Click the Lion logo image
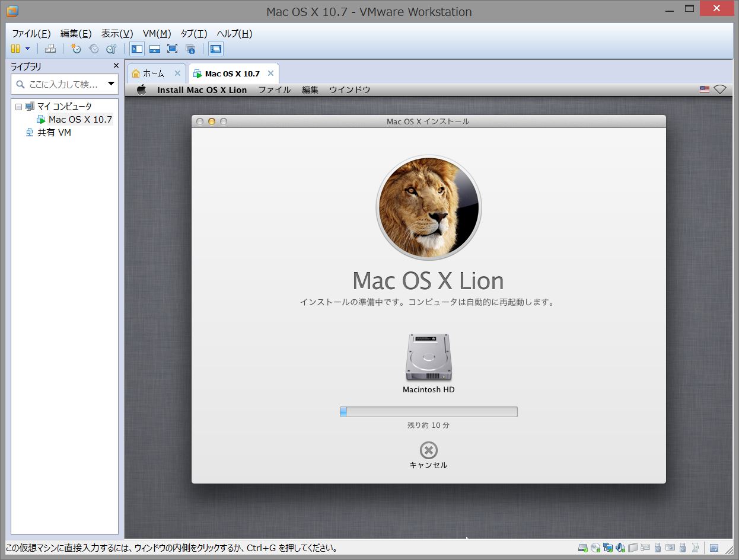The width and height of the screenshot is (739, 560). tap(429, 207)
